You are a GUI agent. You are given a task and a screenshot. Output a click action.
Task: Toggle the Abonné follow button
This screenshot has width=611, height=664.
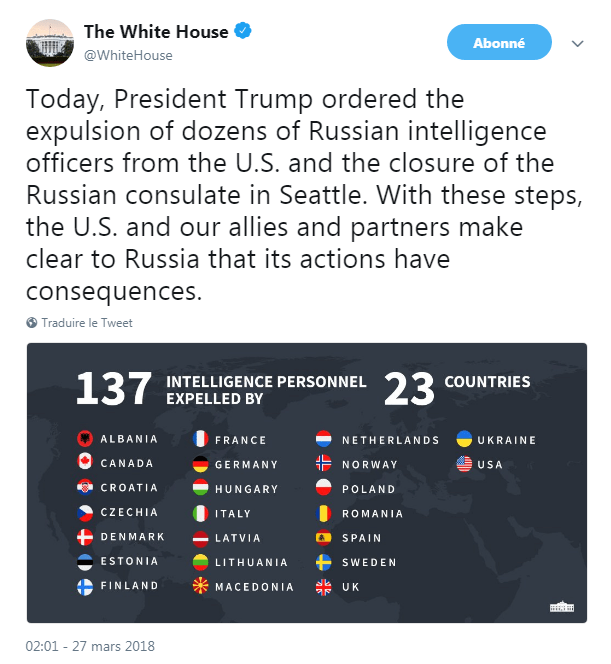coord(499,43)
